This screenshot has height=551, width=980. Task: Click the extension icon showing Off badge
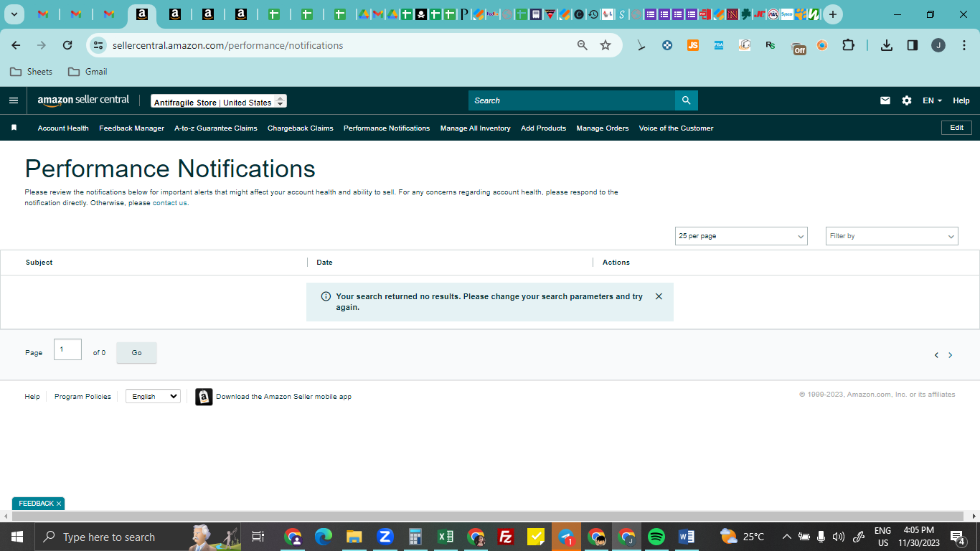pyautogui.click(x=798, y=48)
